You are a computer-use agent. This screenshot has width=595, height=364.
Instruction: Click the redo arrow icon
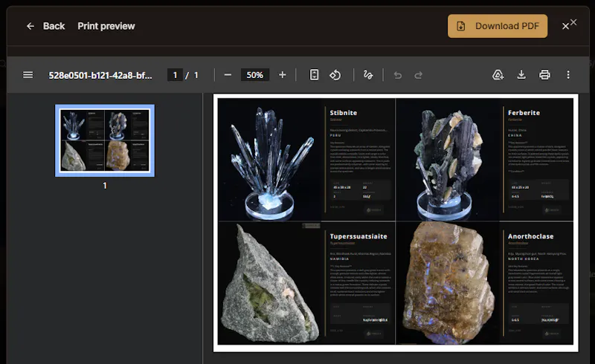click(x=418, y=75)
